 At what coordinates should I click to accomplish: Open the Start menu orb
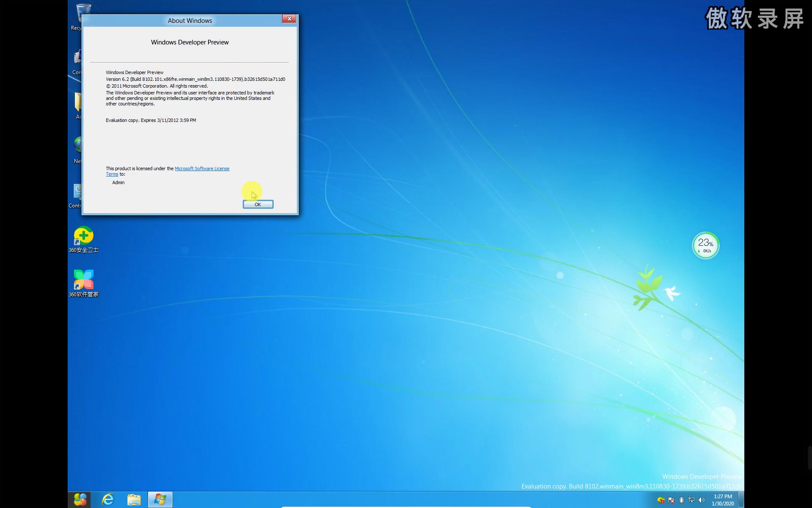coord(80,500)
